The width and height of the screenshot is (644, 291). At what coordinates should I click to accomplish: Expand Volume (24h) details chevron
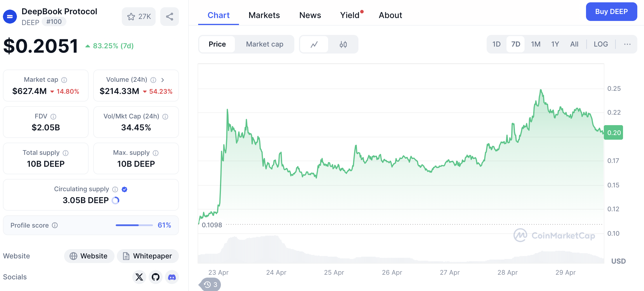tap(163, 80)
